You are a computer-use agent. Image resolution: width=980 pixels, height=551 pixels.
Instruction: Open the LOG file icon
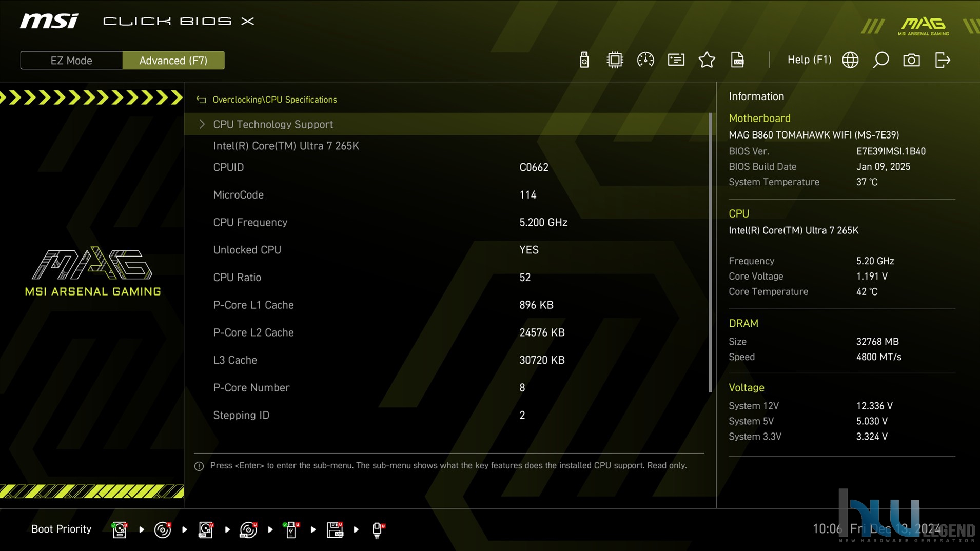pos(737,60)
